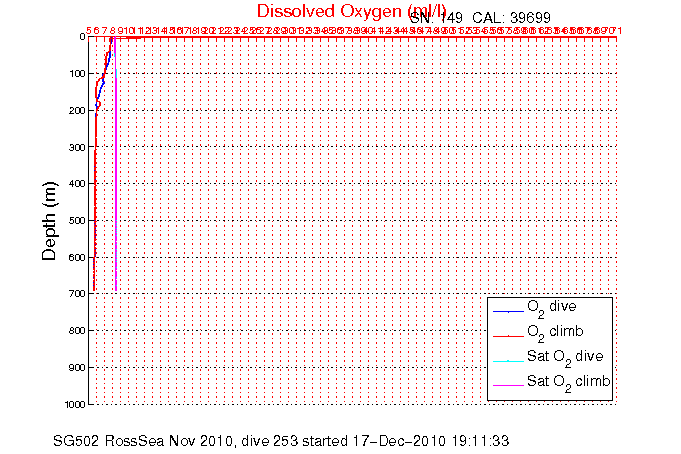Select the '900' depth tick label

(77, 368)
